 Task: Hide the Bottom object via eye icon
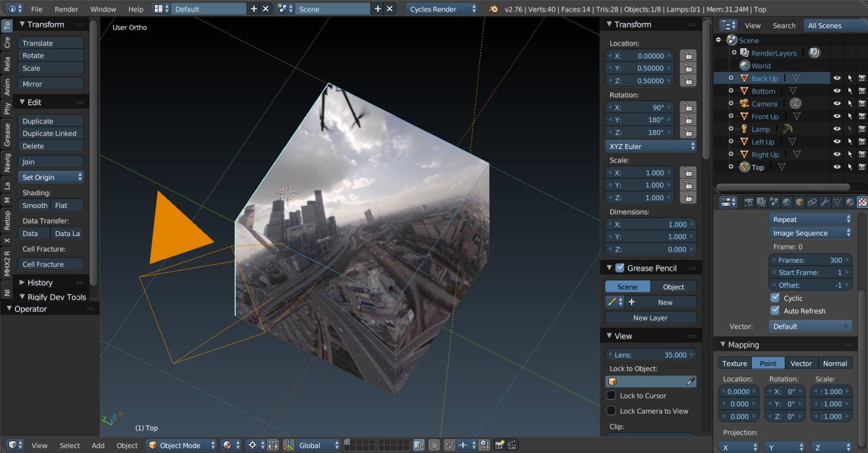(836, 91)
